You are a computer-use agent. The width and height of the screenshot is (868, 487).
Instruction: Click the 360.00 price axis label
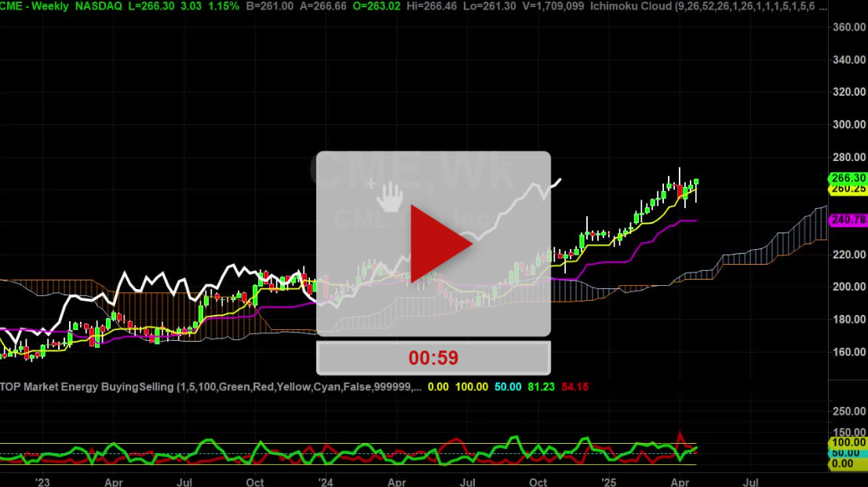click(849, 27)
